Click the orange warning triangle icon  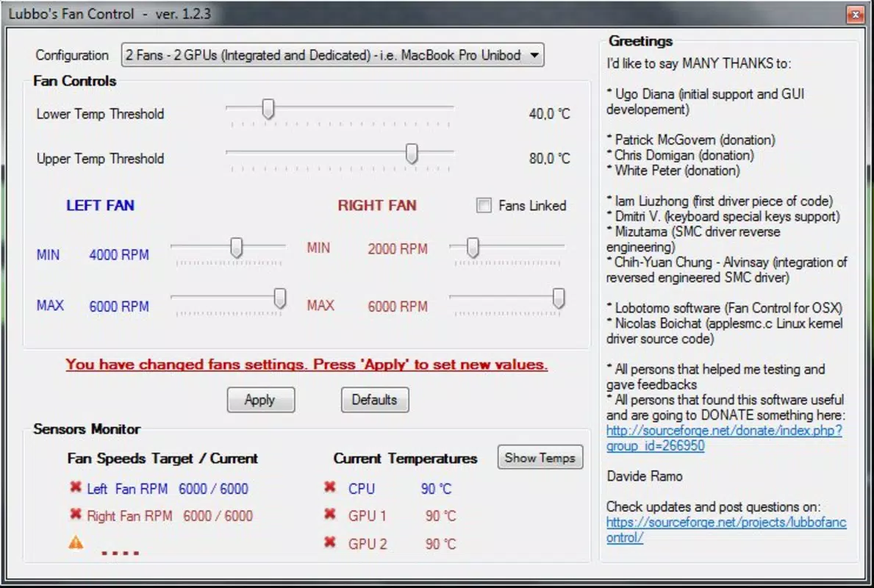[x=76, y=542]
